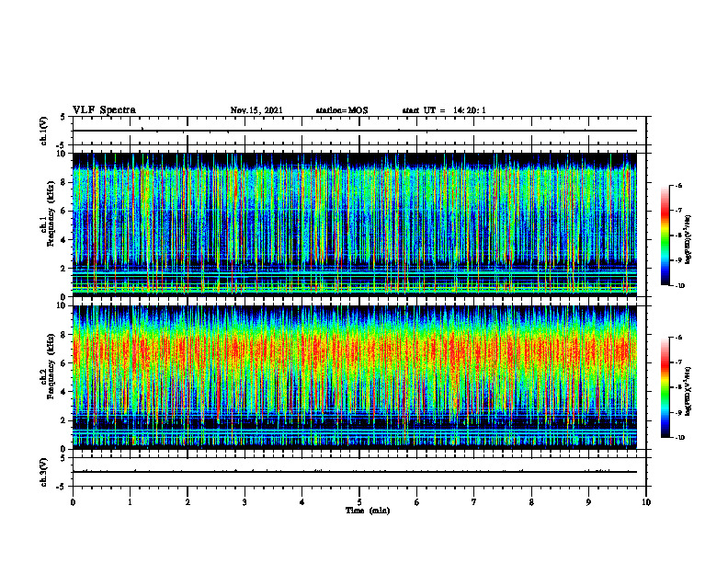Screen dimensions: 728x563
Task: Click the red band in ch.2 spectrogram
Action: pyautogui.click(x=355, y=349)
